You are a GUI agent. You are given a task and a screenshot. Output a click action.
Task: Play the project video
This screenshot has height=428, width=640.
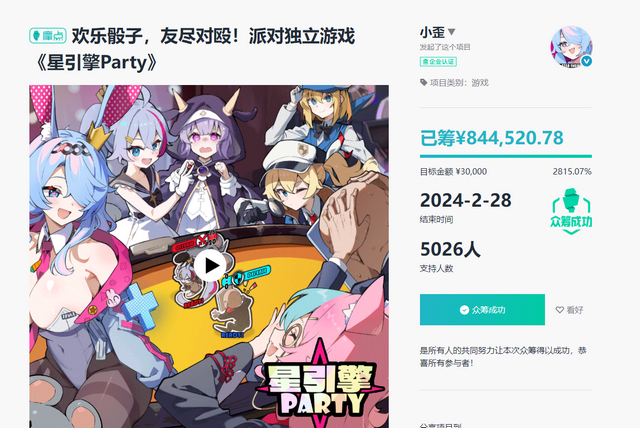tap(209, 266)
